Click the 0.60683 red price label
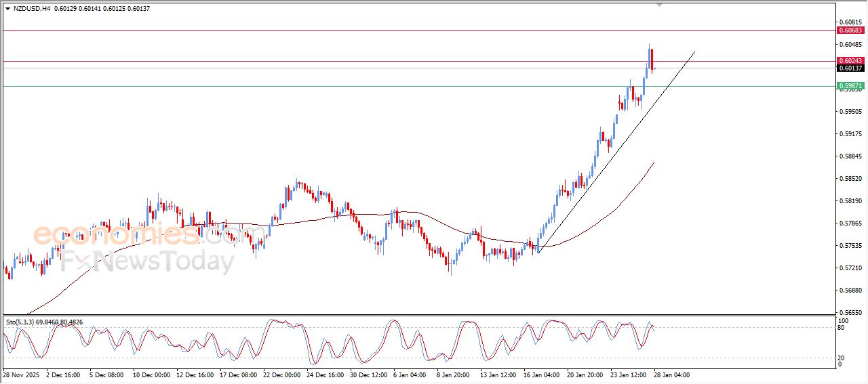868x384 pixels. coord(850,30)
